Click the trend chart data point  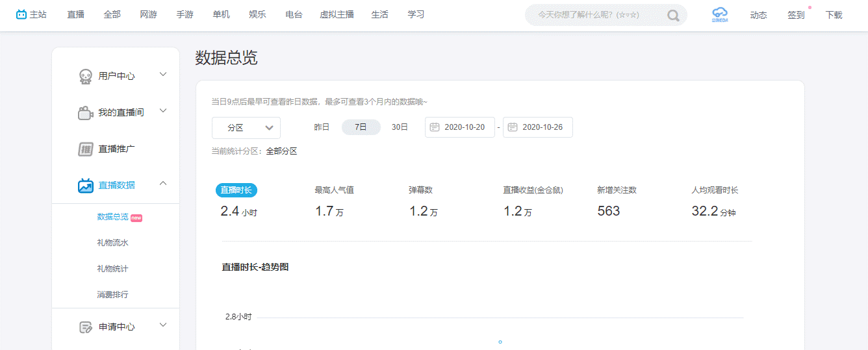tap(500, 342)
